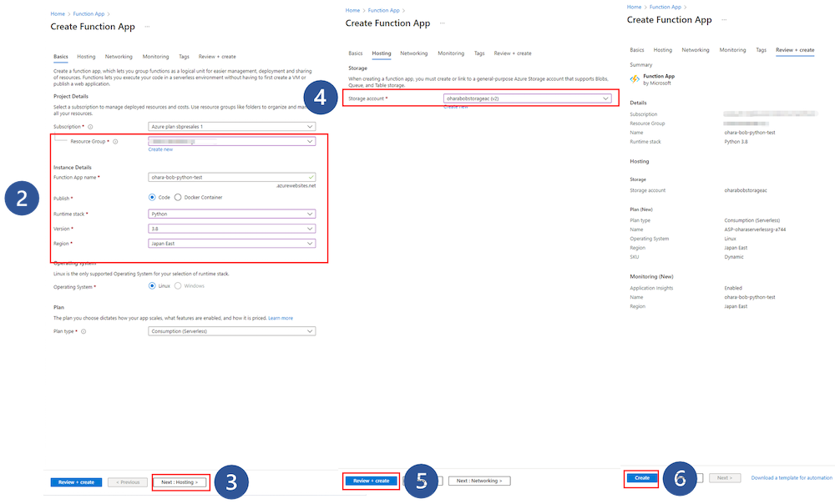Click the Next : Networking > button
835x504 pixels.
(479, 481)
